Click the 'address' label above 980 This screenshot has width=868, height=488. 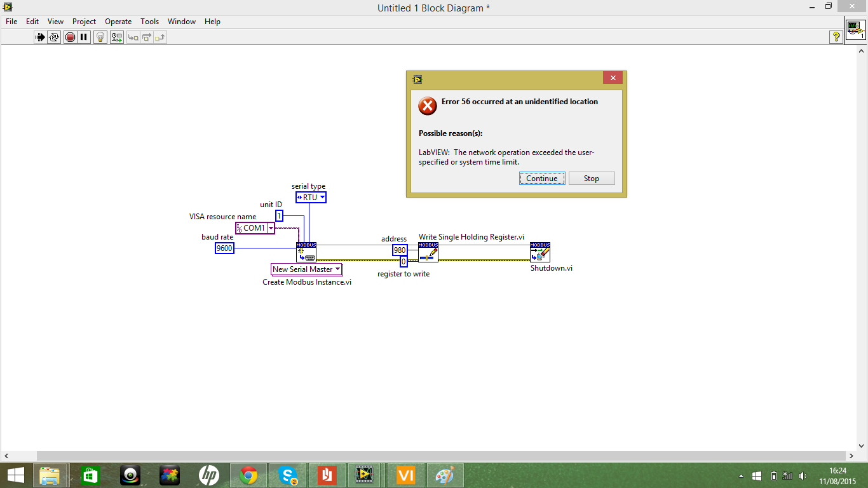[x=394, y=239]
